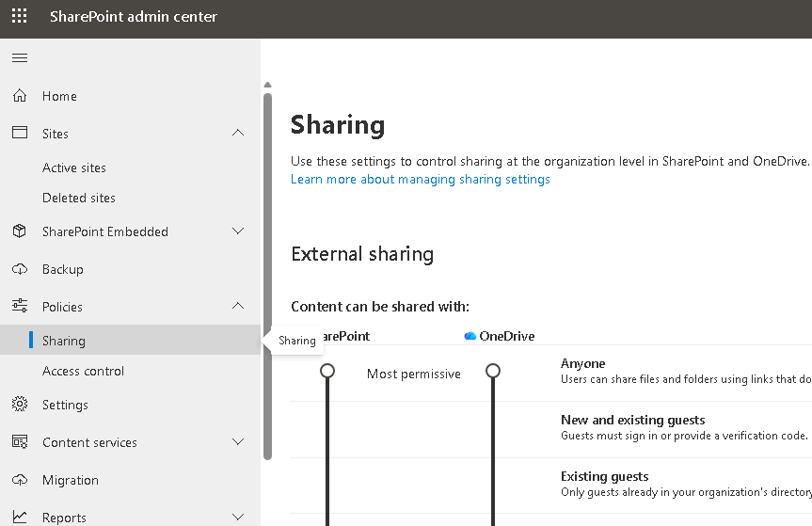
Task: Click the Content services nav label
Action: (x=89, y=442)
